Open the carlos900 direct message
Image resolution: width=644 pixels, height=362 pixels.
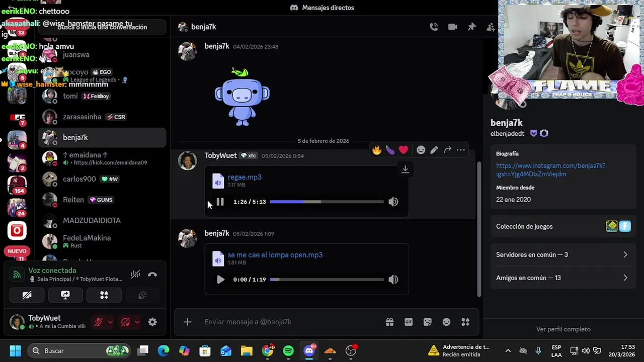[102, 179]
